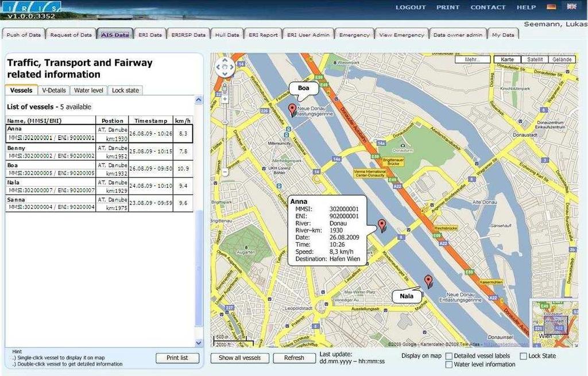Switch to My Data tab
Screen dimensions: 588x376
coord(503,34)
